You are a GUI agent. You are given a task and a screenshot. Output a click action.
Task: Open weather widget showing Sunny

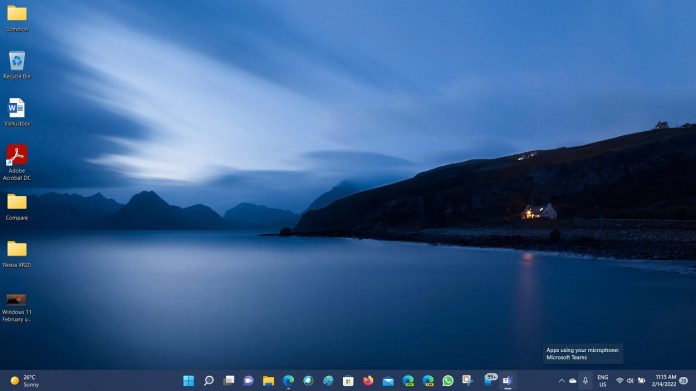pyautogui.click(x=25, y=381)
